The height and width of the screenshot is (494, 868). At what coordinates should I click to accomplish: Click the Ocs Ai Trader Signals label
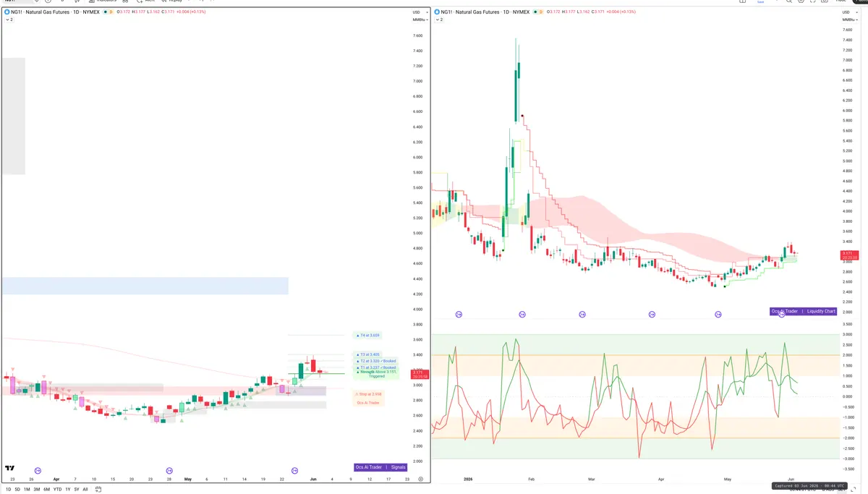pyautogui.click(x=380, y=467)
